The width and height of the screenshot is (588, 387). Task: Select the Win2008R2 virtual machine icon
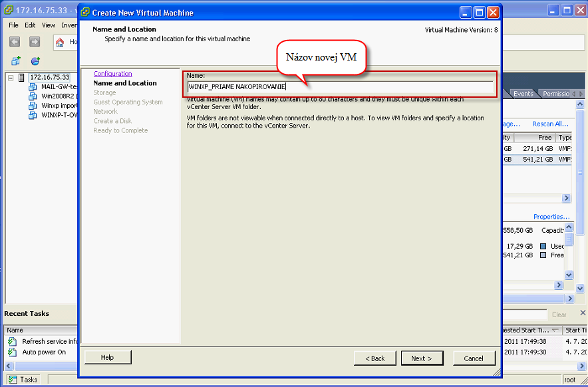click(33, 96)
